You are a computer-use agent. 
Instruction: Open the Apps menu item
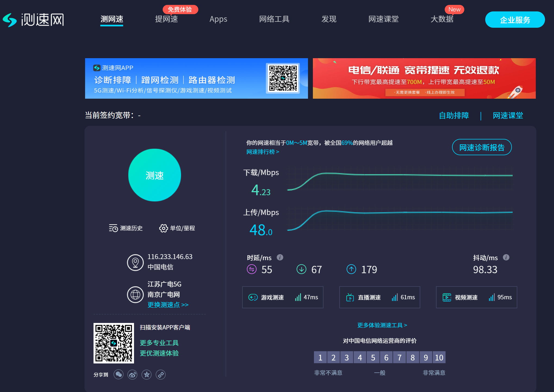pyautogui.click(x=218, y=19)
